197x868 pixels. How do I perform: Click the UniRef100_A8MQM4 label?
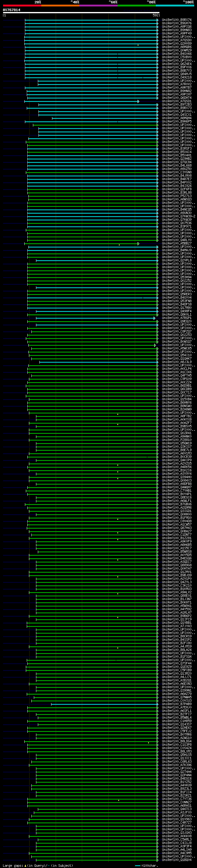click(x=177, y=118)
